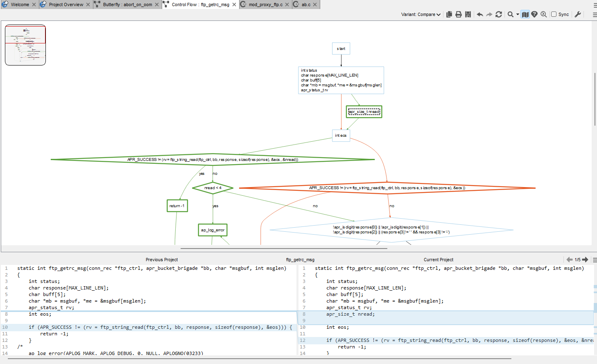This screenshot has height=364, width=597.
Task: Click the copy icon in toolbar
Action: [x=449, y=14]
